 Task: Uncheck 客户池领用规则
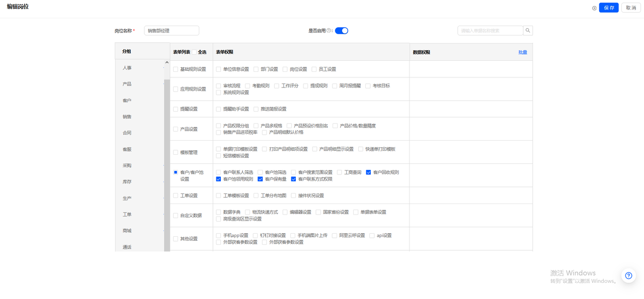pos(218,179)
